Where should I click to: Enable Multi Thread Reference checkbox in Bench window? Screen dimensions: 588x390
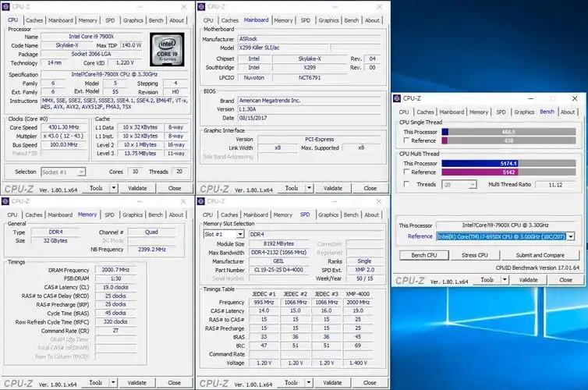click(406, 172)
